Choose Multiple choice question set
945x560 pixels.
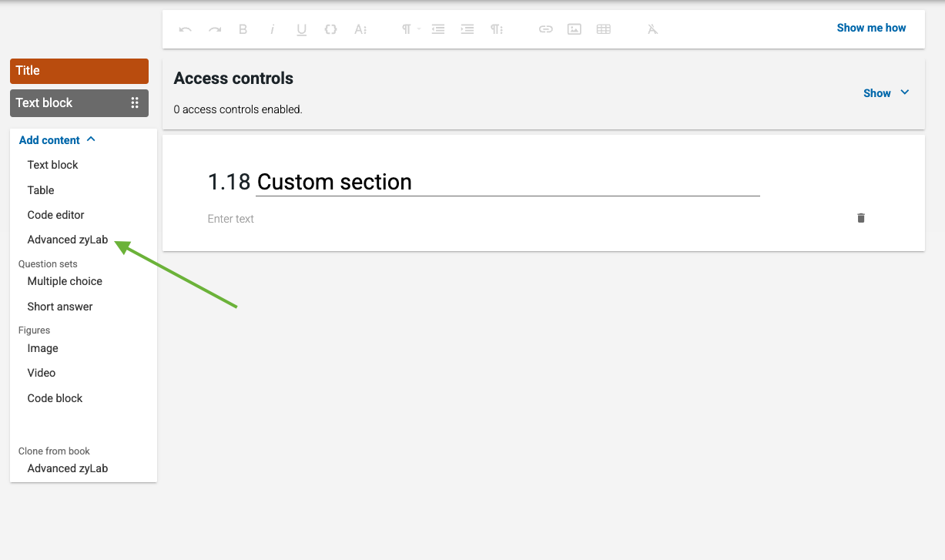[x=65, y=281]
